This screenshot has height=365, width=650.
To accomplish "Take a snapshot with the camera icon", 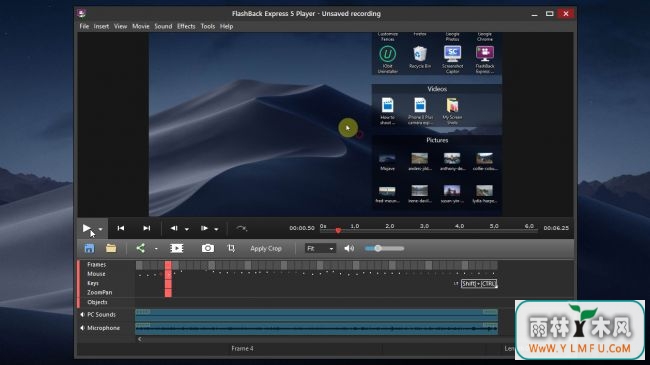I will coord(208,248).
